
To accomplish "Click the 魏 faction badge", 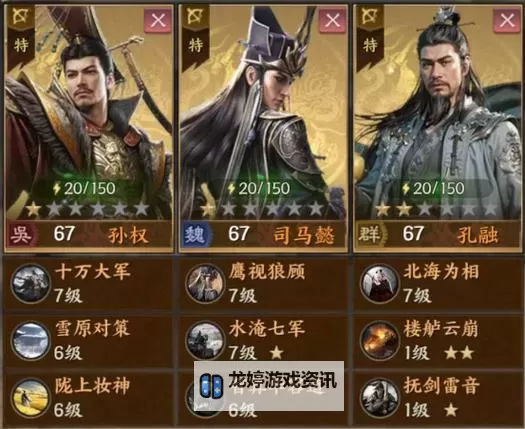I will [196, 234].
